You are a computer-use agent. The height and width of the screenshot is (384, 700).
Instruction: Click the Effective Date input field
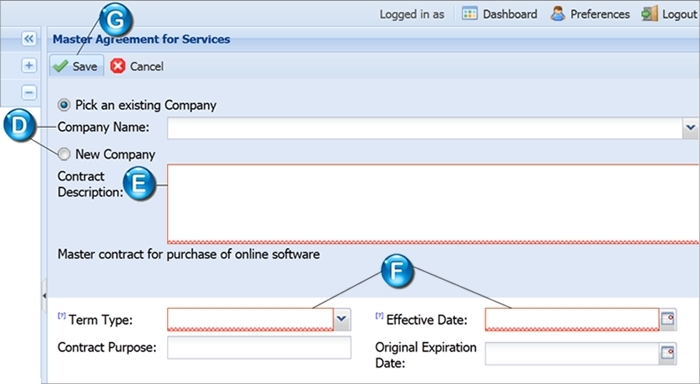(x=572, y=319)
